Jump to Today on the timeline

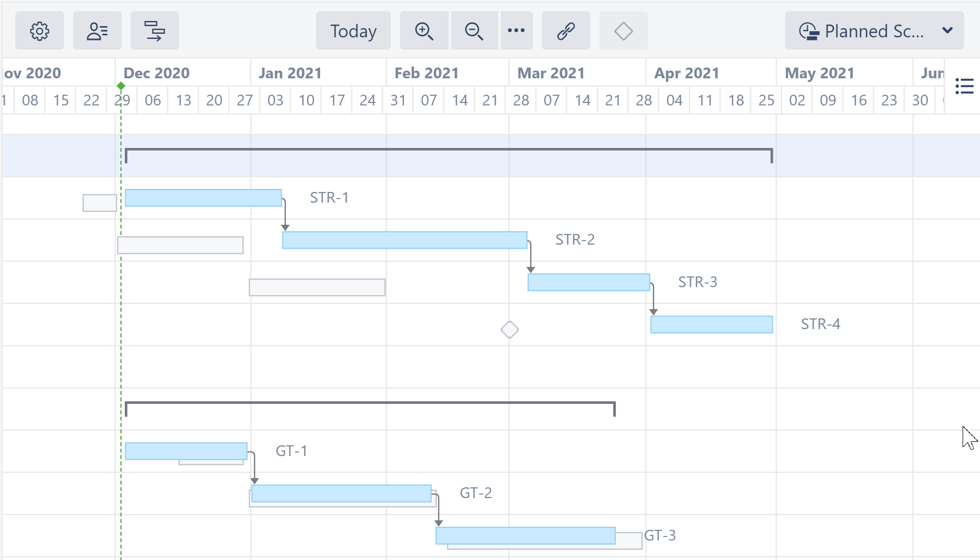coord(353,31)
